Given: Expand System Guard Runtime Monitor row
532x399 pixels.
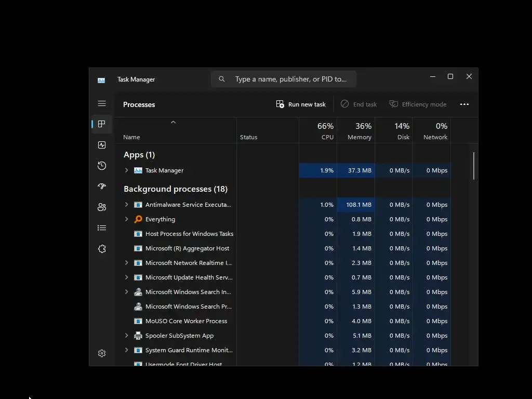Looking at the screenshot, I should (127, 350).
